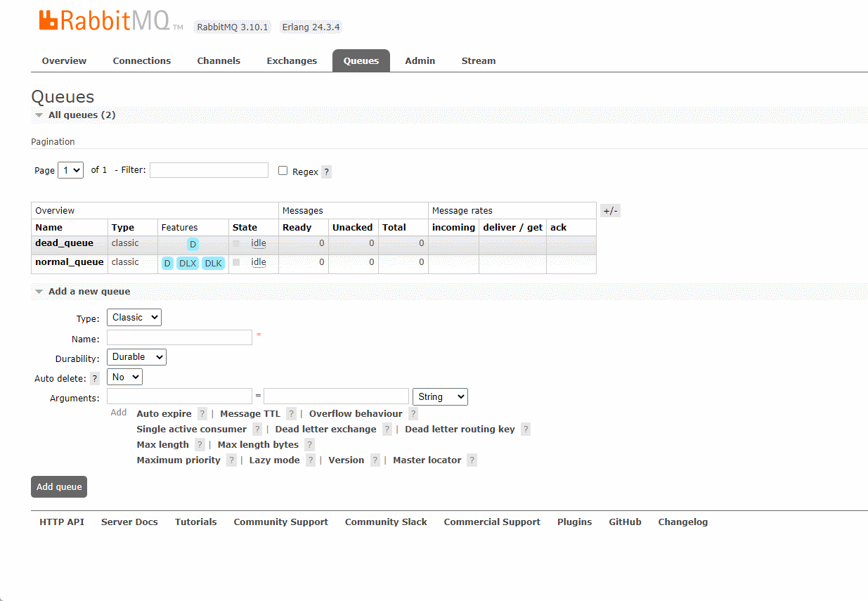Focus the new queue Name field
Viewport: 868px width, 601px height.
(x=179, y=337)
